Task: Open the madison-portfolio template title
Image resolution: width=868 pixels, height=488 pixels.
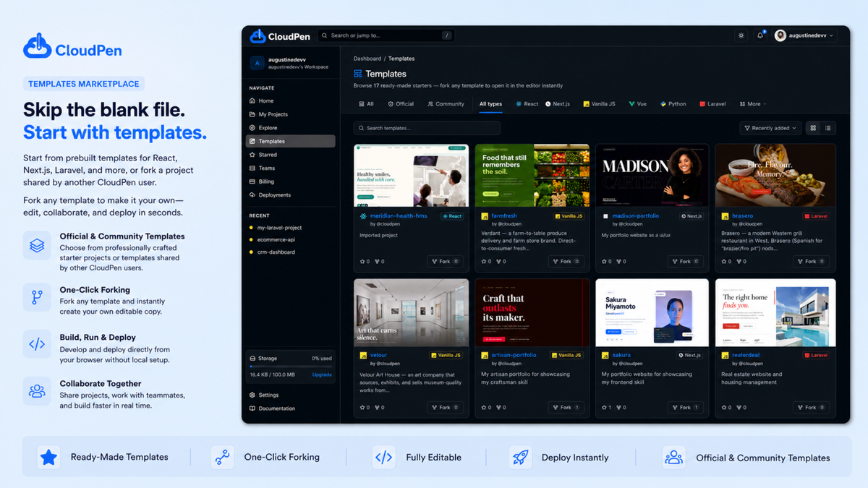Action: 637,216
